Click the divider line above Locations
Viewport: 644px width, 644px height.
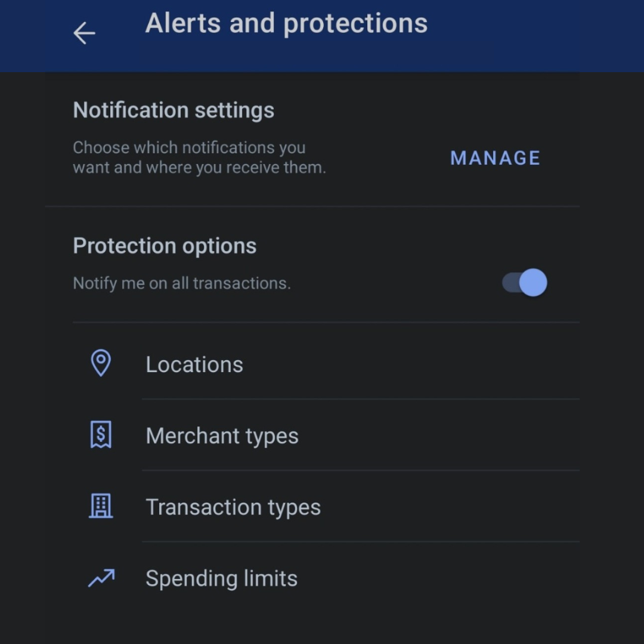coord(326,323)
